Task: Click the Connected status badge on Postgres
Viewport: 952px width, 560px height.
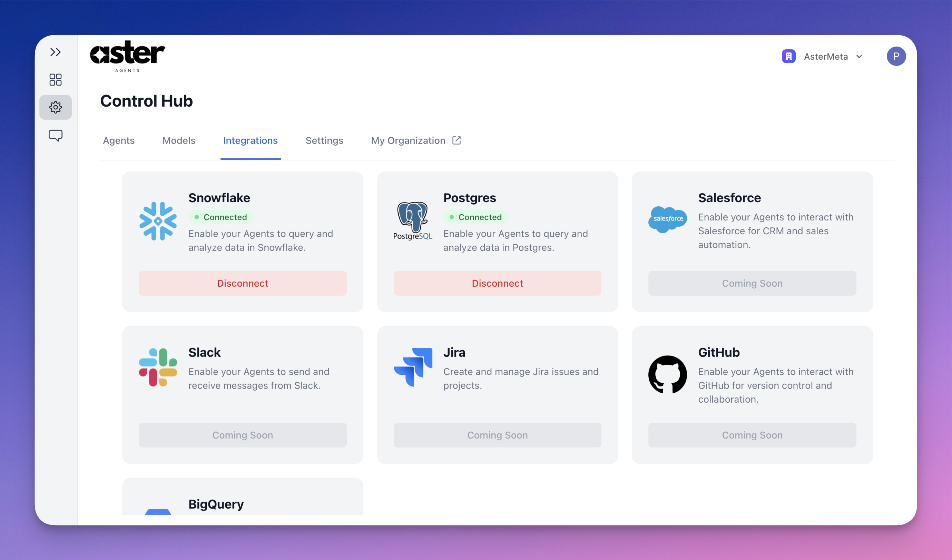Action: [475, 217]
